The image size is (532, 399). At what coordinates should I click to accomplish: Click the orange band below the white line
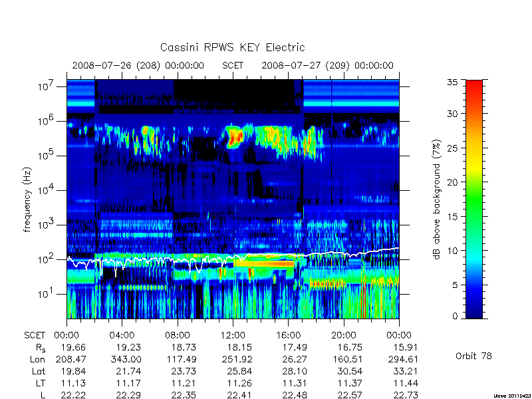tap(264, 263)
